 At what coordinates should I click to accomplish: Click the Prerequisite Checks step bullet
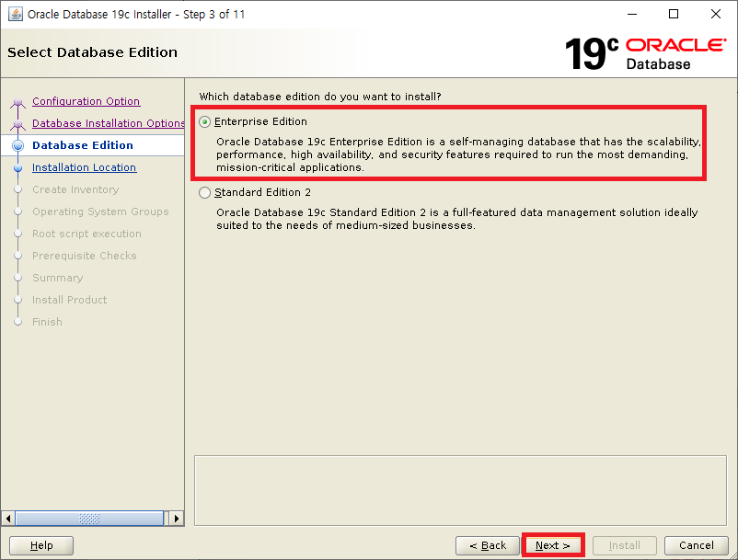pyautogui.click(x=17, y=256)
